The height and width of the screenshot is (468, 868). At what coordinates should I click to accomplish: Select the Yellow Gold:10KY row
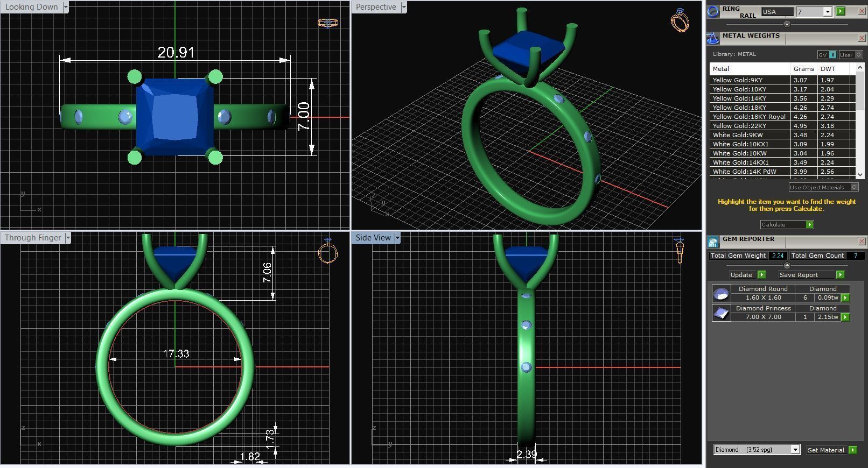coord(782,89)
